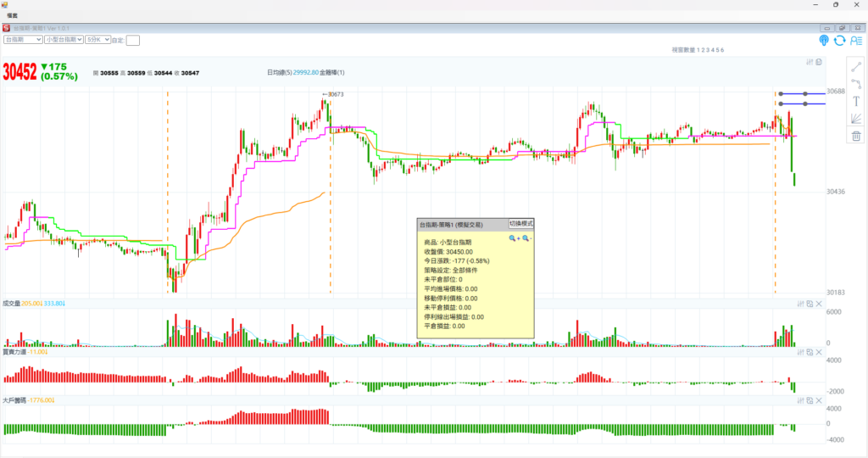The image size is (868, 458).
Task: Open the 台指期 product dropdown
Action: tap(23, 39)
